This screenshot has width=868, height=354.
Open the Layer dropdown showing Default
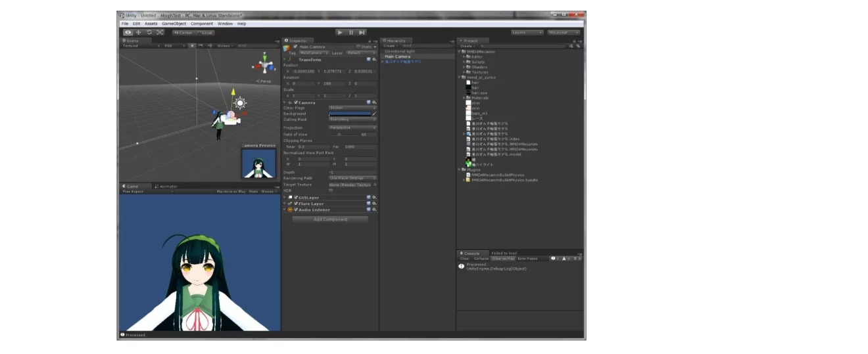click(x=362, y=53)
